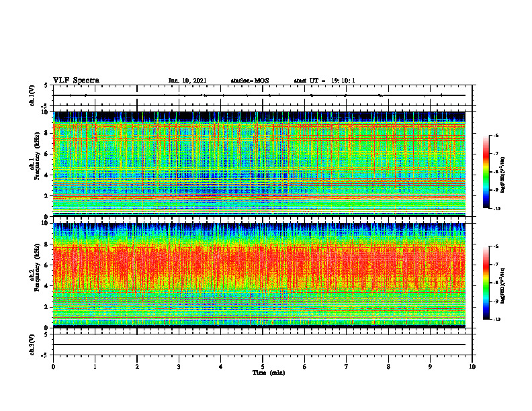Click the ch.2 frequency axis "2" tick label

(x=46, y=307)
